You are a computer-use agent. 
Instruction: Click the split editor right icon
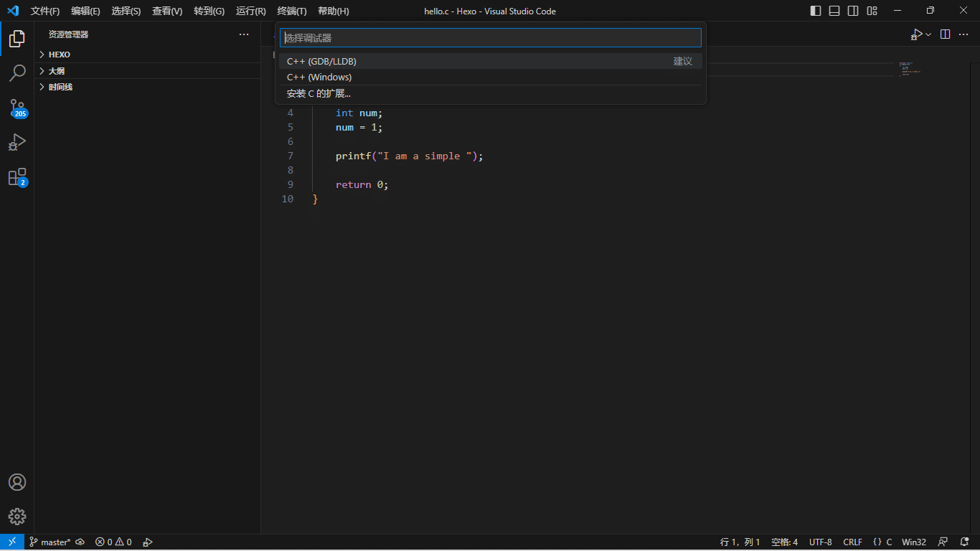pyautogui.click(x=945, y=34)
